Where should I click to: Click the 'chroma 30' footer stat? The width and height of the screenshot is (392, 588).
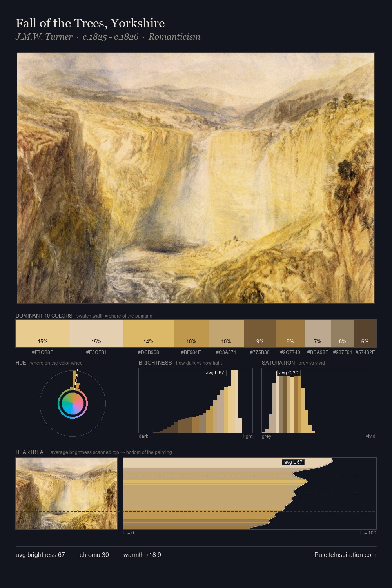click(x=94, y=555)
